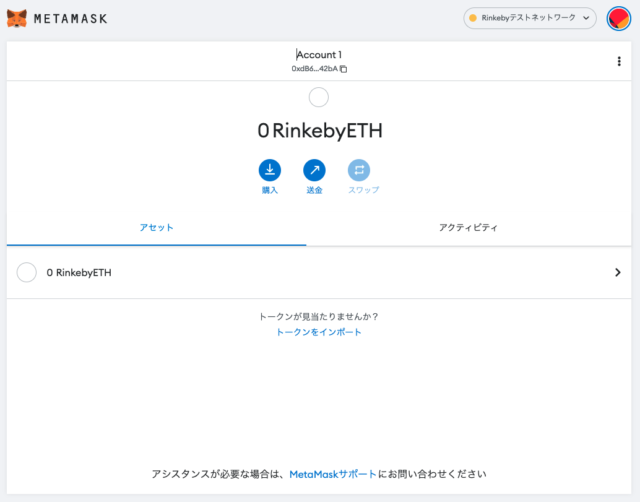Image resolution: width=640 pixels, height=502 pixels.
Task: Click the スワップ (swap) icon button
Action: point(359,170)
